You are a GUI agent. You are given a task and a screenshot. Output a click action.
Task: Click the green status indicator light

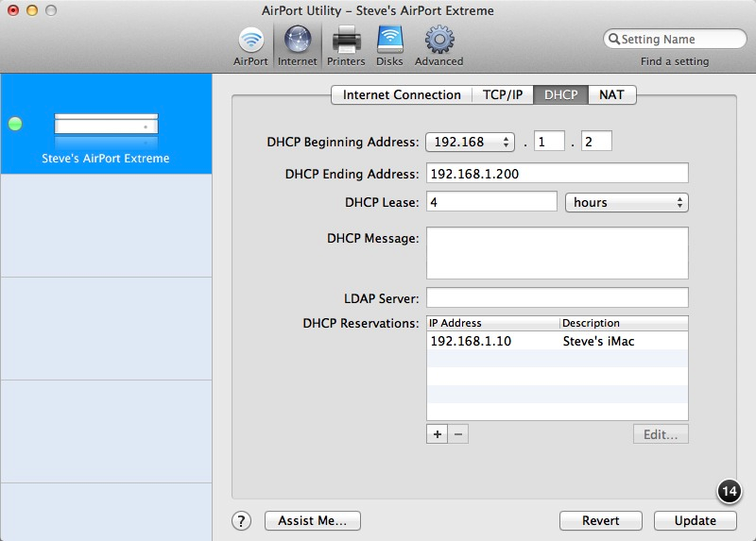15,124
